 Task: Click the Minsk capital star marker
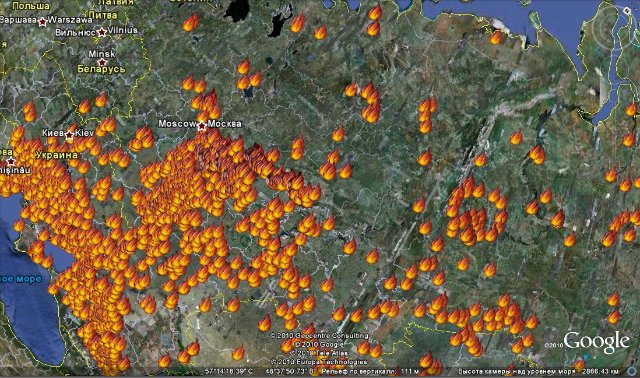click(x=102, y=62)
